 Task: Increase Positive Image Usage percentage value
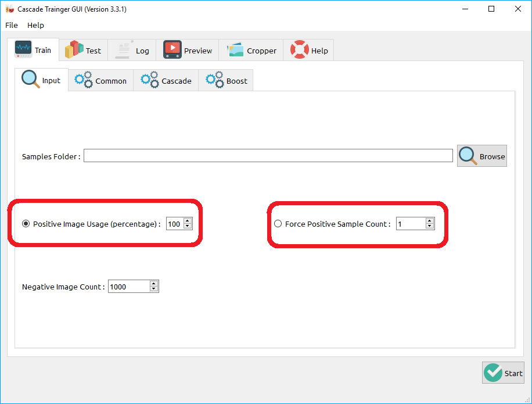point(188,221)
